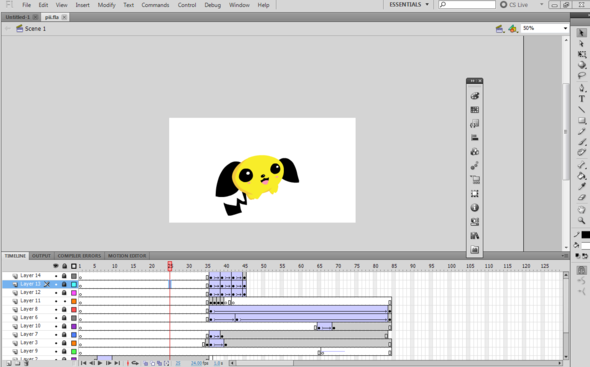Screen dimensions: 590x367
Task: Click Layer 13 cyan outline color box
Action: click(74, 284)
